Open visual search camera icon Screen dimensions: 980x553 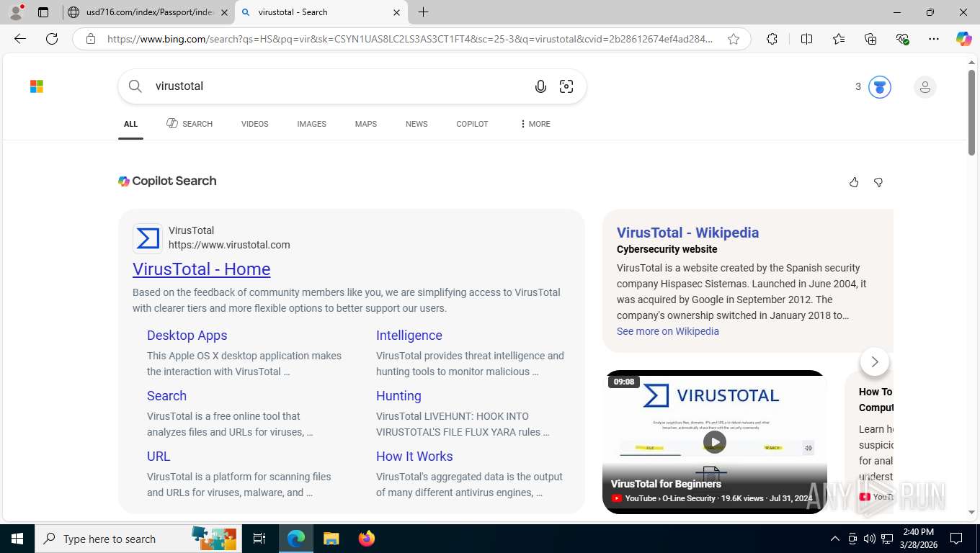(x=566, y=86)
